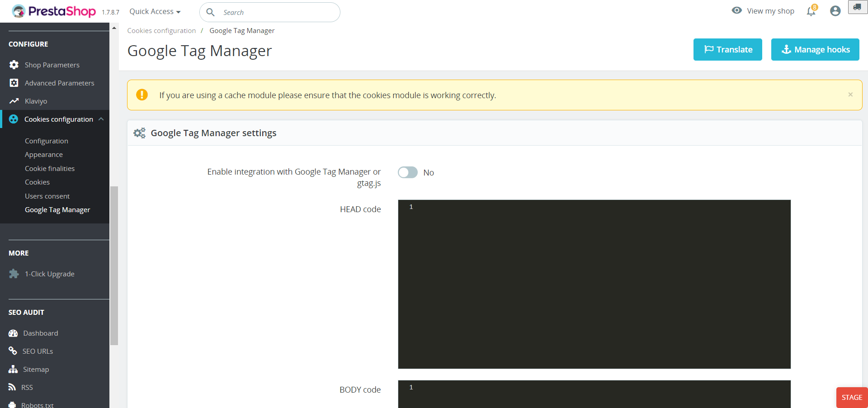Open the Cookies submenu item
This screenshot has width=868, height=408.
point(37,182)
